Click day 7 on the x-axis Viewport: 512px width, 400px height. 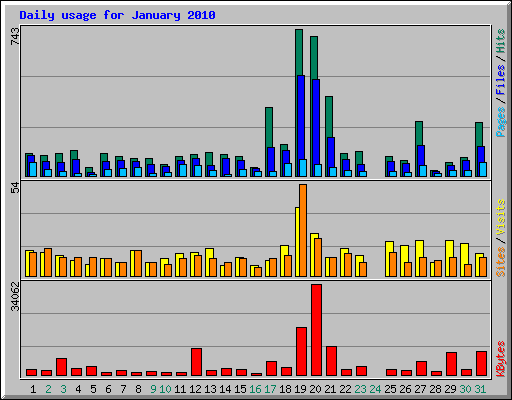tap(123, 389)
